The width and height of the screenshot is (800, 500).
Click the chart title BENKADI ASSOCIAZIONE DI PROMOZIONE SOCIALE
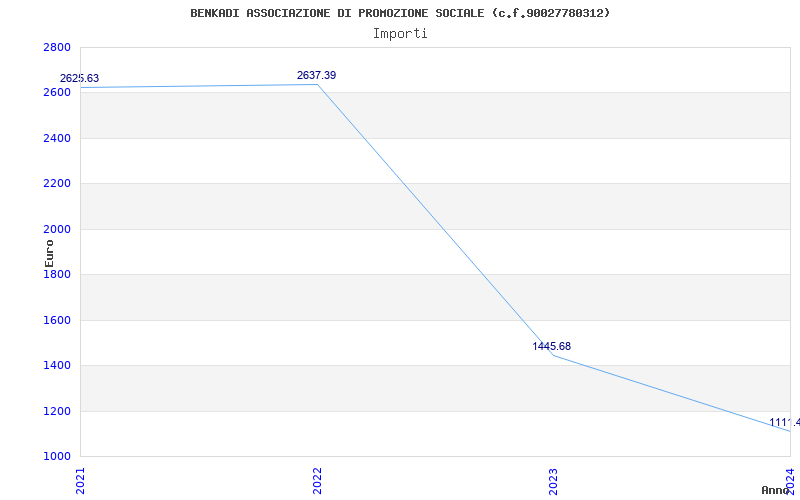pos(400,13)
